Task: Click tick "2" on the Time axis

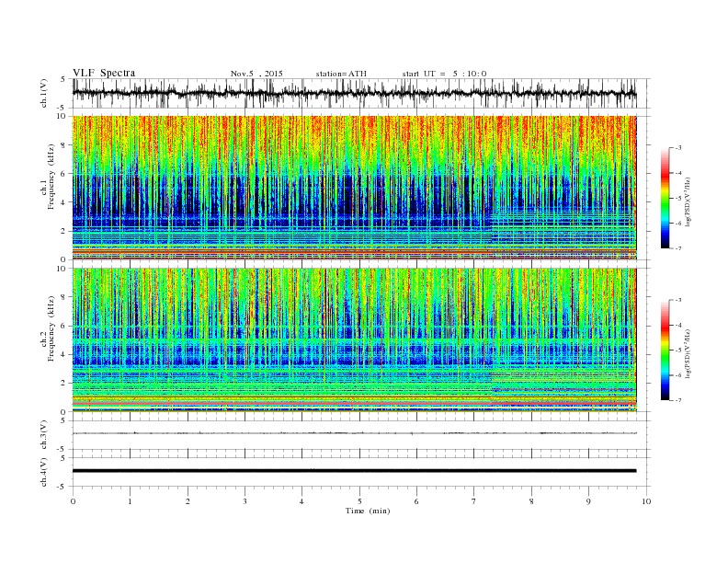Action: click(x=188, y=501)
